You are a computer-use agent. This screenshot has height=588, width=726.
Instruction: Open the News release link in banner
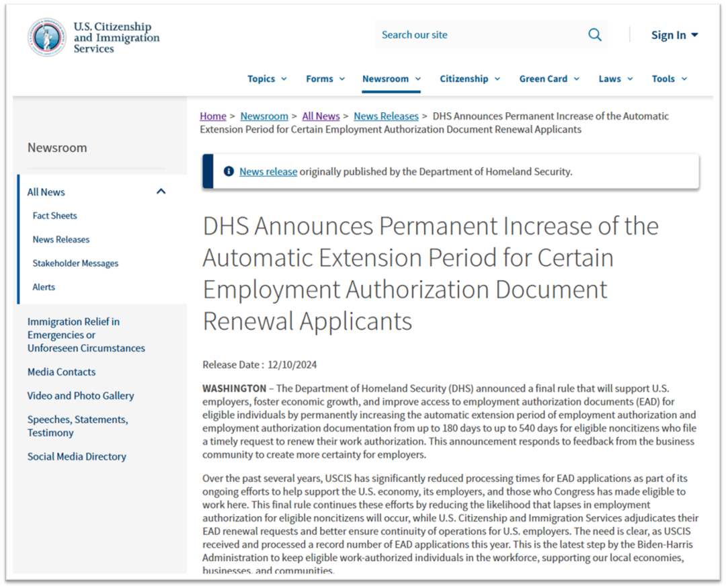[x=268, y=171]
